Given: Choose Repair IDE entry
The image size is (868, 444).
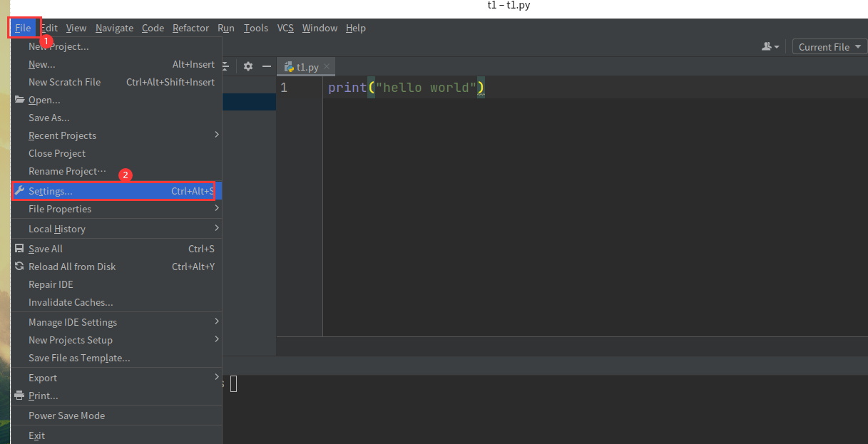Looking at the screenshot, I should click(116, 284).
